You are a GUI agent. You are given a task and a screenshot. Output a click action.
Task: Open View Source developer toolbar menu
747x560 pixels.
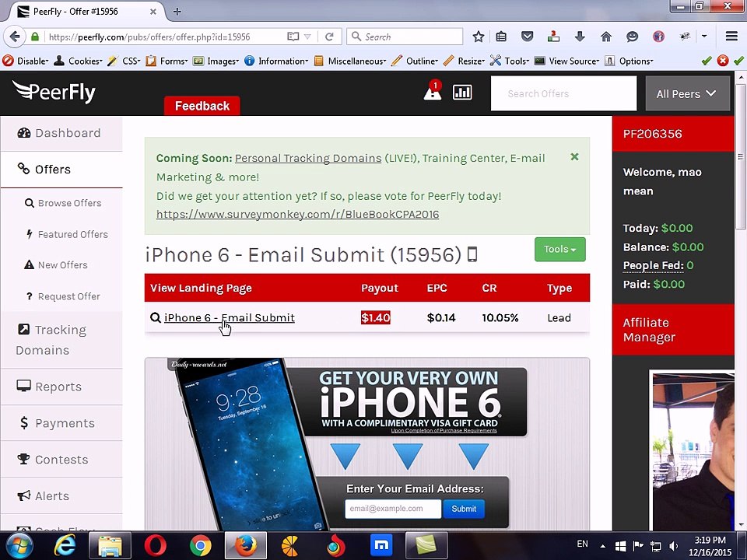[x=567, y=61]
